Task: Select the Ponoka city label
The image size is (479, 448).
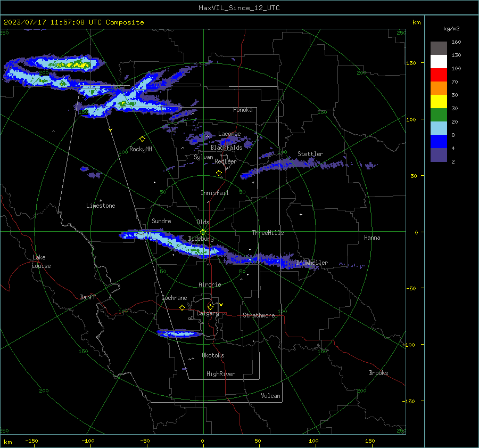Action: coord(243,110)
